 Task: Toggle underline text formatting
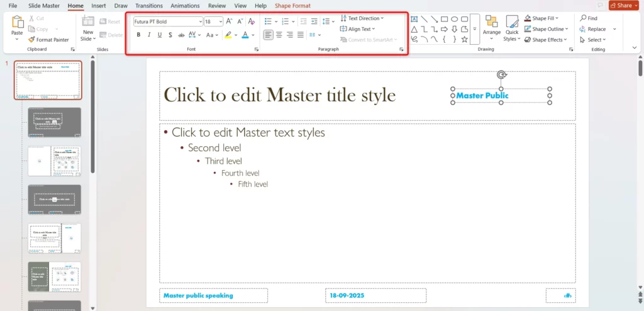tap(160, 35)
